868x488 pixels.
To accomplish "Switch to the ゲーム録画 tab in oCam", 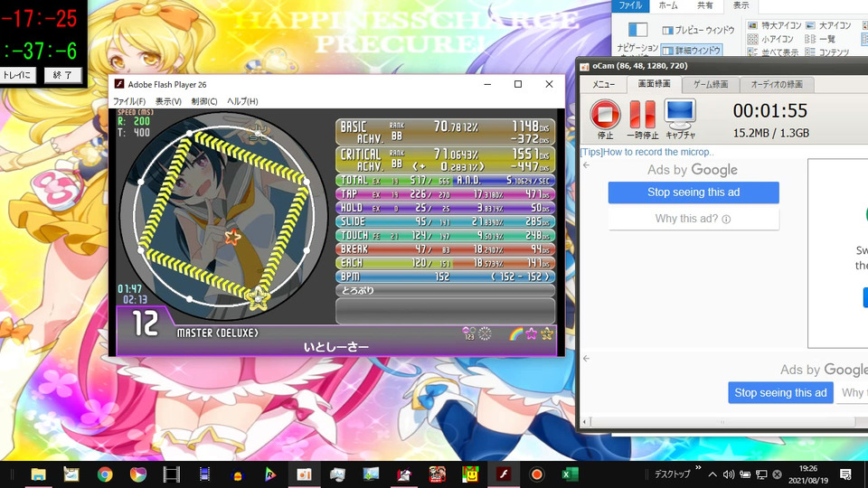I will (x=711, y=84).
